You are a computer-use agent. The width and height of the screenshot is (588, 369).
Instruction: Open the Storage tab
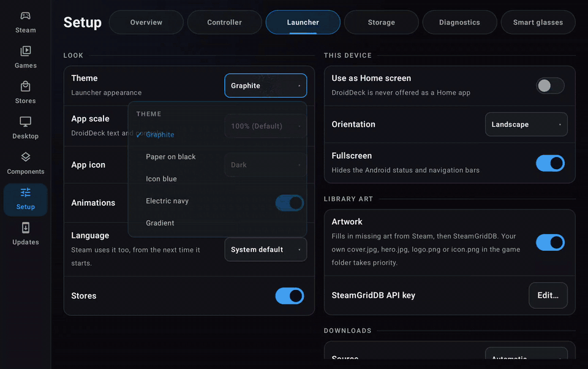click(x=382, y=22)
